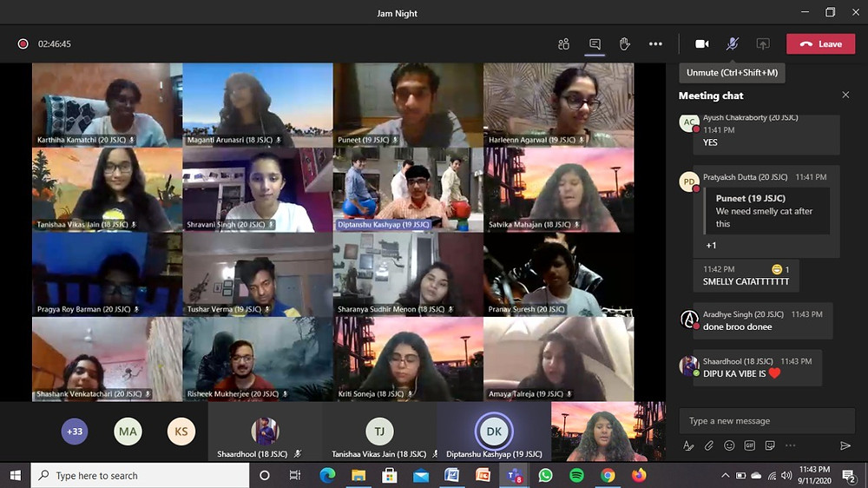Click Tushar Verma video tile
The image size is (868, 488).
[258, 274]
